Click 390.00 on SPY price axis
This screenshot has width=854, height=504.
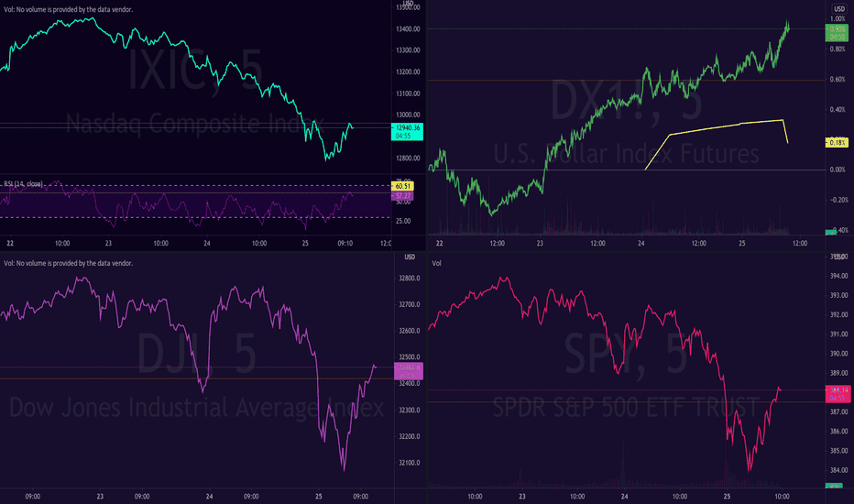point(838,354)
